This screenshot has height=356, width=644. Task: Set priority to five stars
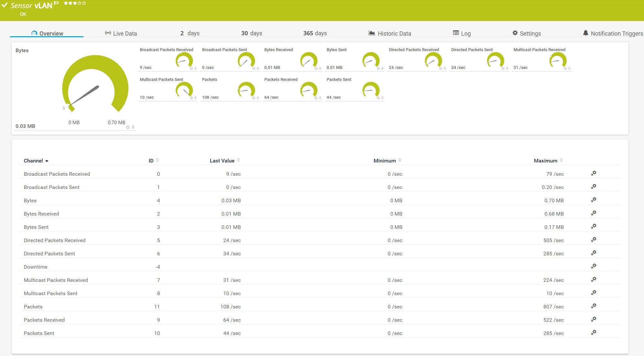(84, 3)
